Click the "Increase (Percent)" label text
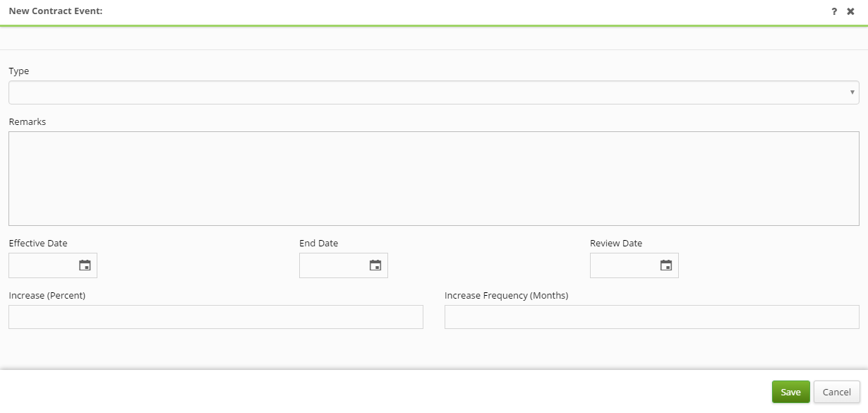 point(47,296)
